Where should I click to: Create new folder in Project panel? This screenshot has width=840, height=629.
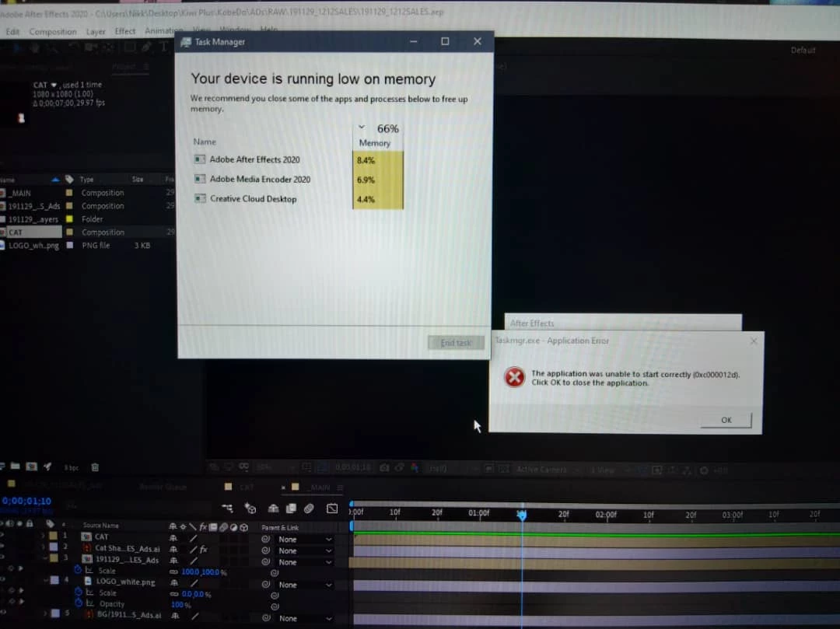[x=15, y=467]
